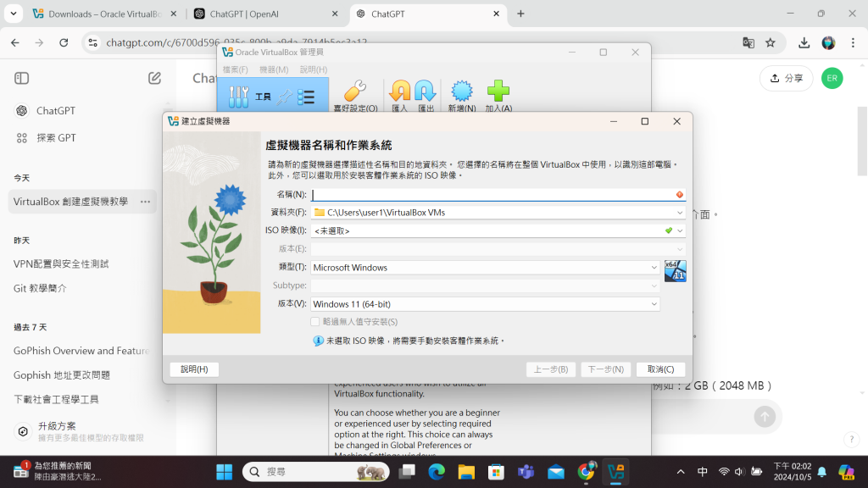
Task: Open the Machine (機器) menu in VirtualBox
Action: [x=274, y=69]
